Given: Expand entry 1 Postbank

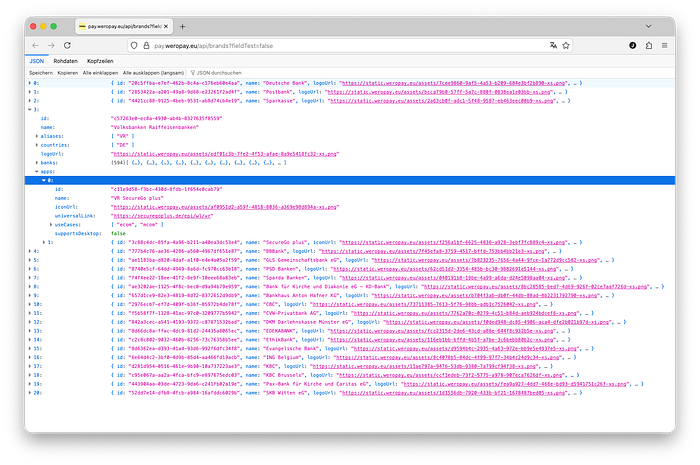Looking at the screenshot, I should [30, 92].
